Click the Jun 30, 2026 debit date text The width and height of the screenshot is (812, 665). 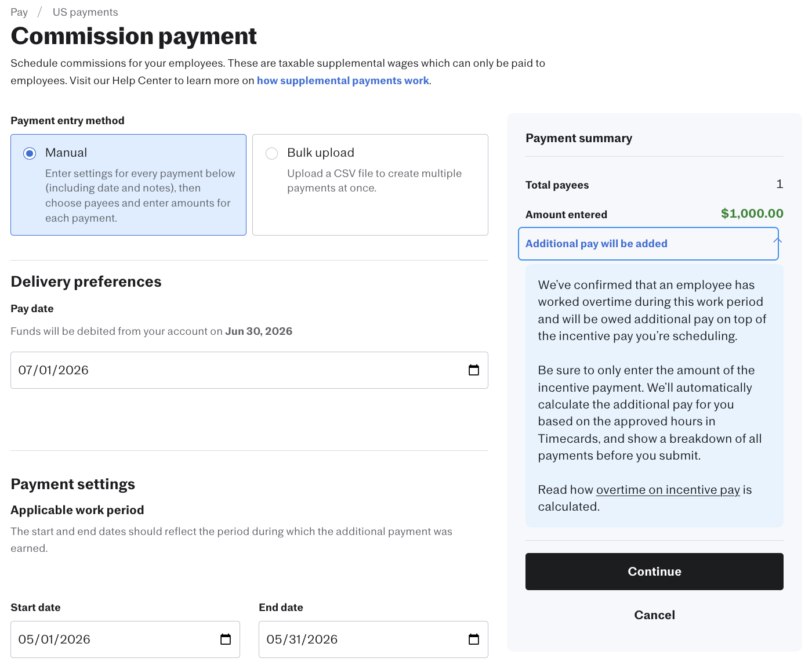[x=259, y=331]
